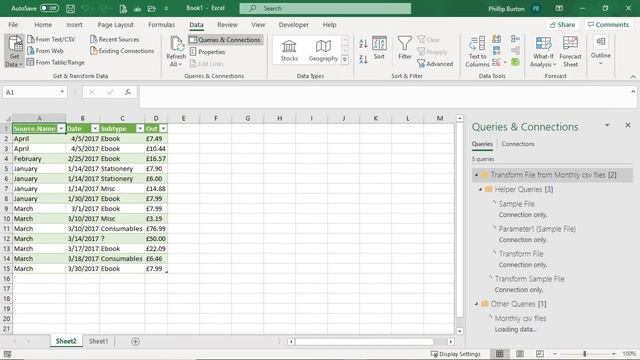Collapse the Helper Queries folder
Image resolution: width=640 pixels, height=360 pixels.
480,189
